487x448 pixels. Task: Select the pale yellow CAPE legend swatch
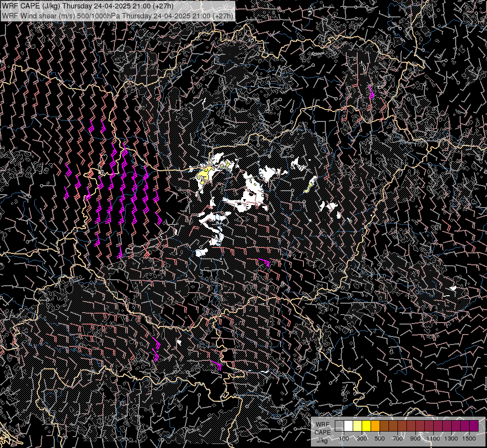(358, 426)
